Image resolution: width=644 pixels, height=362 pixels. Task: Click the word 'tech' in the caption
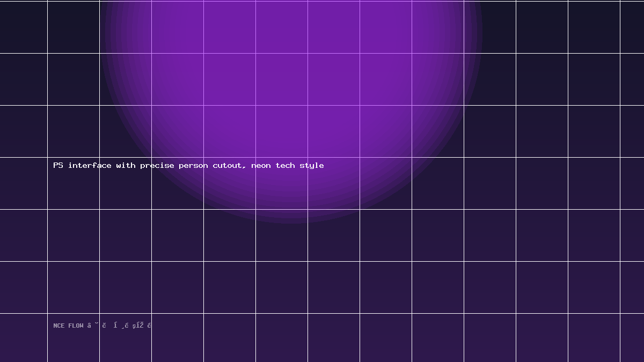coord(285,165)
